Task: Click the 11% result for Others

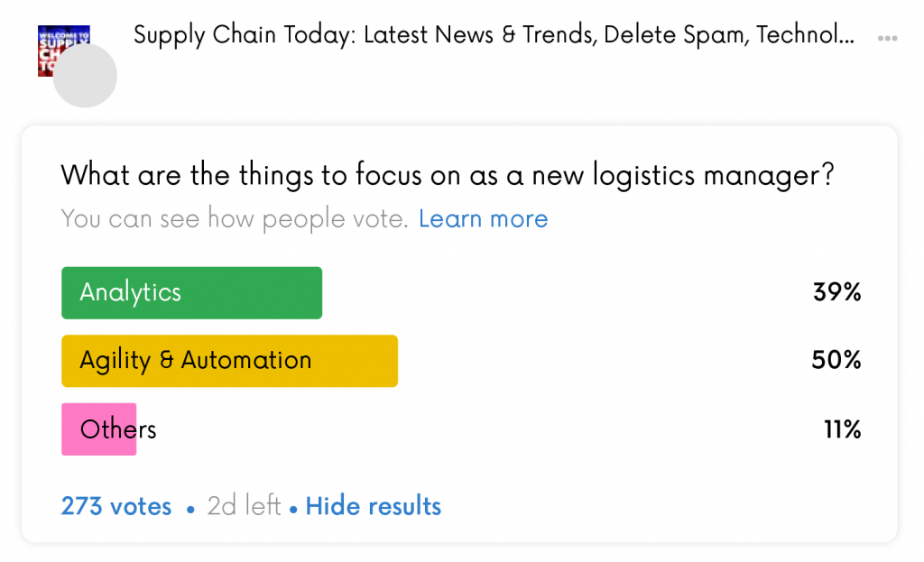Action: tap(843, 429)
